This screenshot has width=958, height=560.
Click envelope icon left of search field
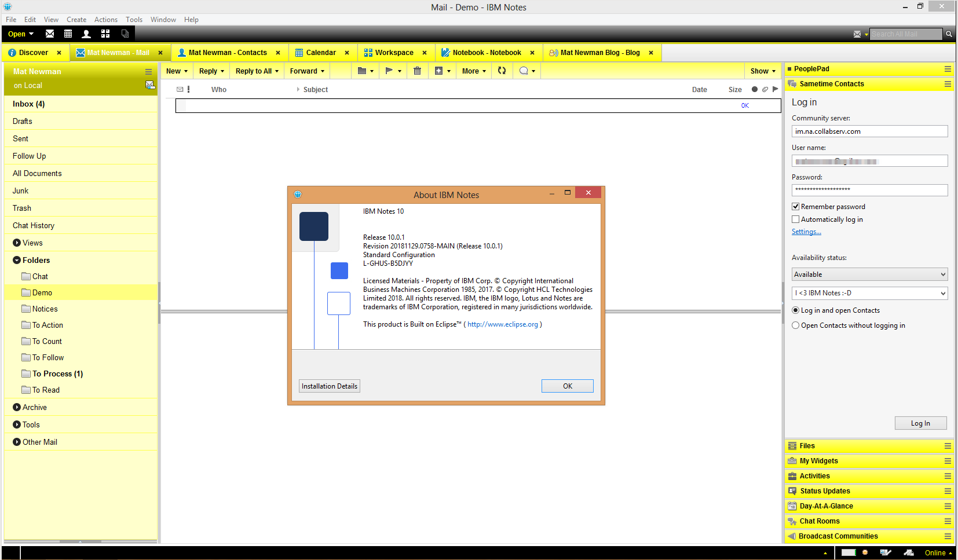click(857, 34)
